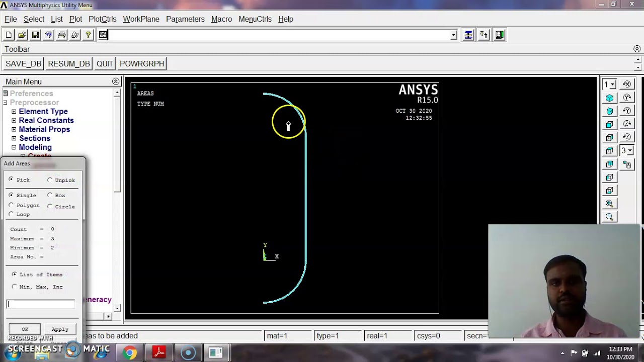
Task: Rotate the model about negative Z axis
Action: coord(627,137)
